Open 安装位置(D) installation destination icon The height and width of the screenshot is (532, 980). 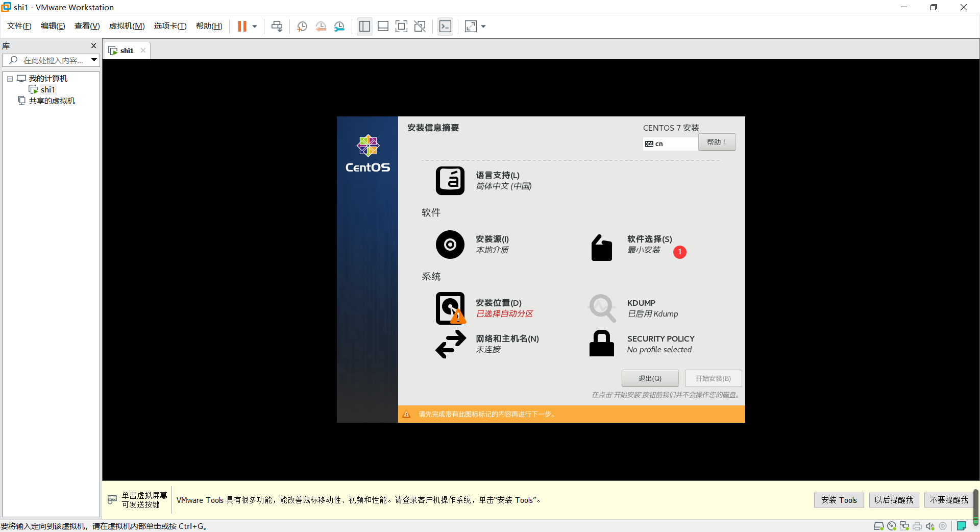tap(450, 308)
